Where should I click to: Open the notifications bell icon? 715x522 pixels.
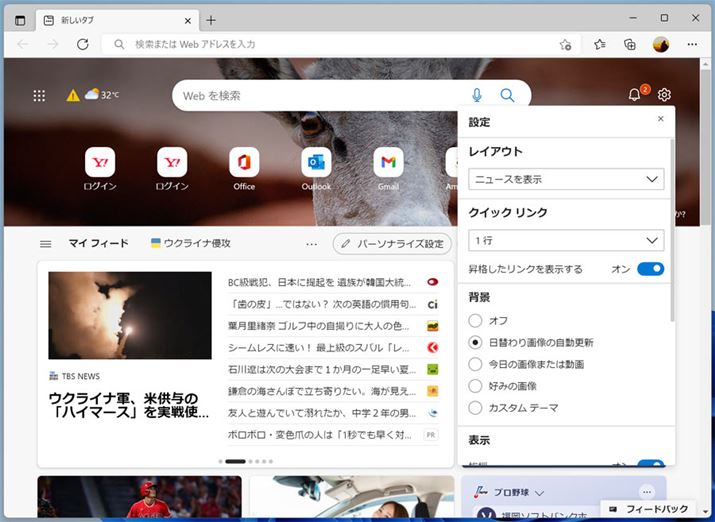(x=634, y=95)
